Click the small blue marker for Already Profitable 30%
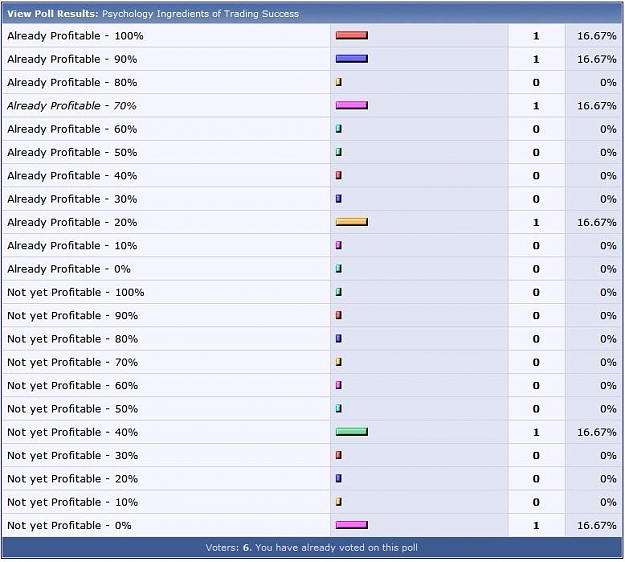625x562 pixels. point(339,199)
